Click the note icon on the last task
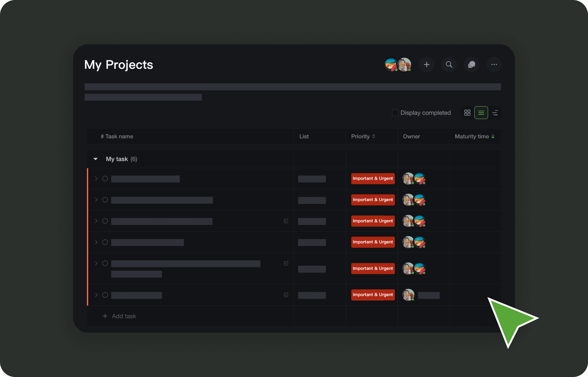This screenshot has height=377, width=588. point(286,295)
